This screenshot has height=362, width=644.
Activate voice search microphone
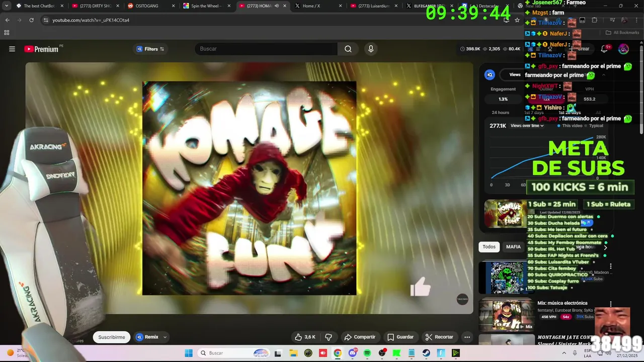point(371,49)
